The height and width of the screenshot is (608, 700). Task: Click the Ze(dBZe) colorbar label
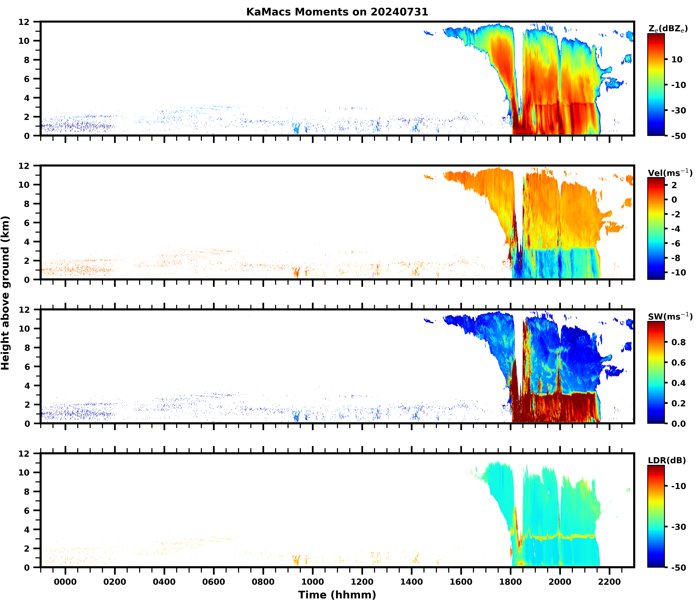668,29
